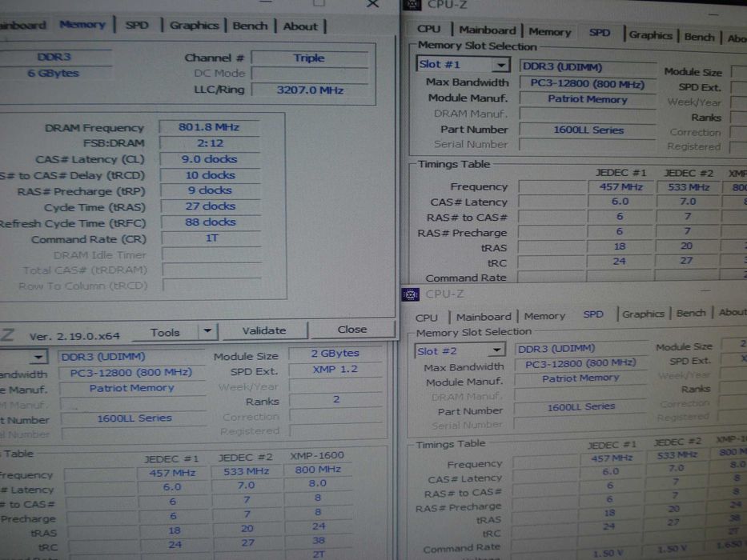Open Graphics tab in left CPU-Z window
The width and height of the screenshot is (747, 560).
click(194, 26)
